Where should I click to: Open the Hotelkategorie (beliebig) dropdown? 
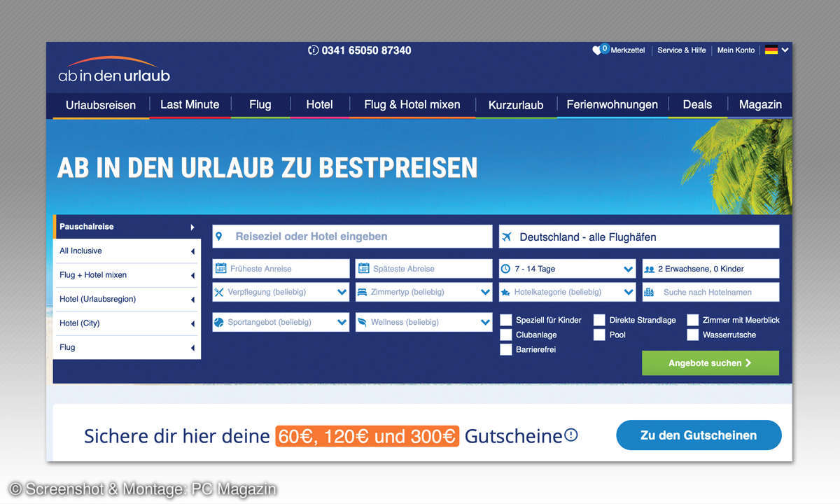pos(567,292)
